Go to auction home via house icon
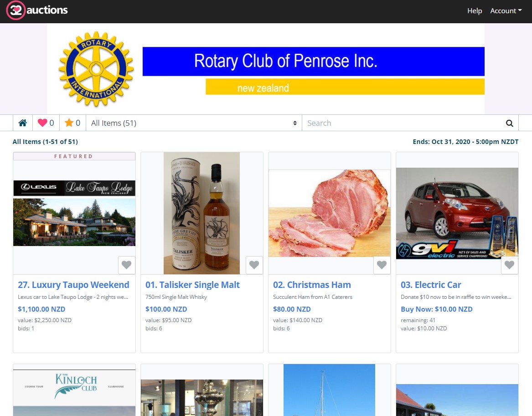 [x=22, y=123]
